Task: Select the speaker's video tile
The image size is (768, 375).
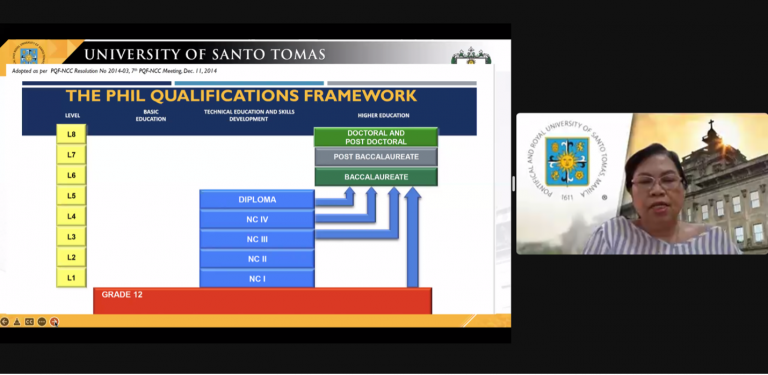Action: pos(642,184)
